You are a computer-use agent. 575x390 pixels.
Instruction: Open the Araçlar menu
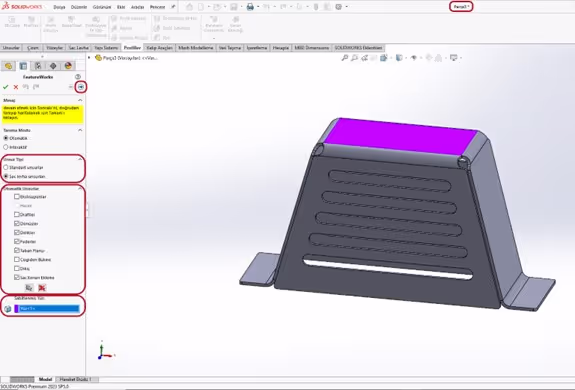pyautogui.click(x=138, y=7)
